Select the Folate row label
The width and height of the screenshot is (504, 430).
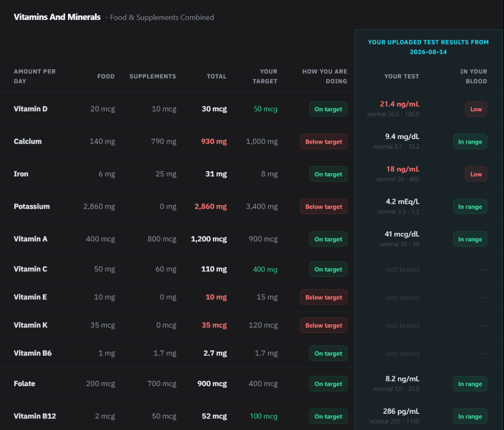[24, 384]
